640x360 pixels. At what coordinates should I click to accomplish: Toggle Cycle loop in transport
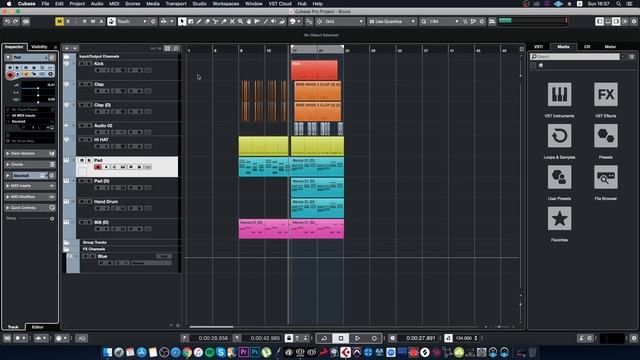pos(324,338)
